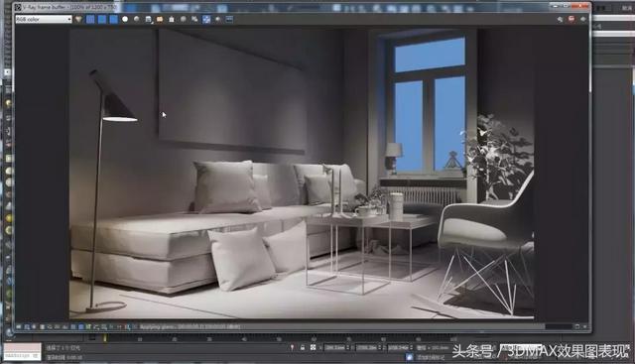Open the V-Ray frame buffer window menu icon
This screenshot has width=635, height=364.
(x=18, y=7)
